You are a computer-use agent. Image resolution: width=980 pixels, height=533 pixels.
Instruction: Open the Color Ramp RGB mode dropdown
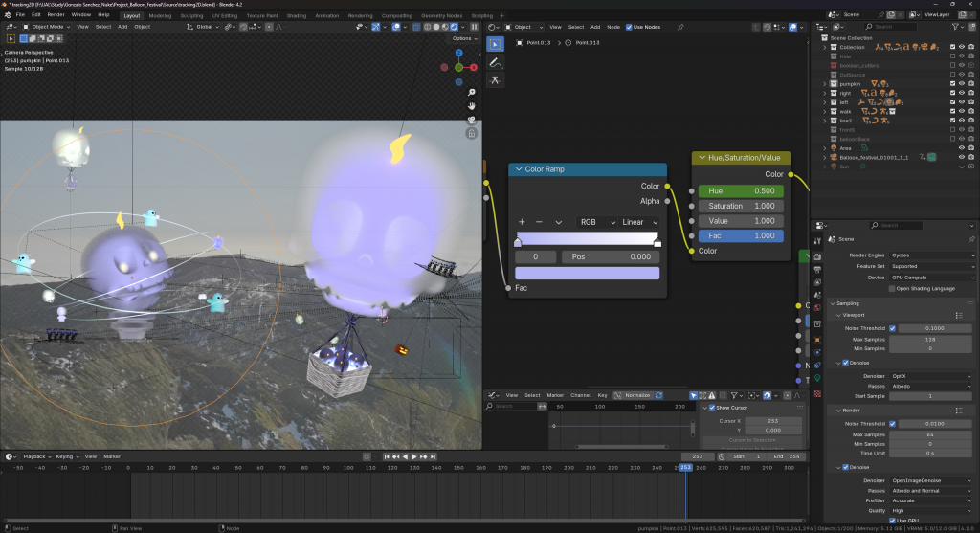pos(597,222)
